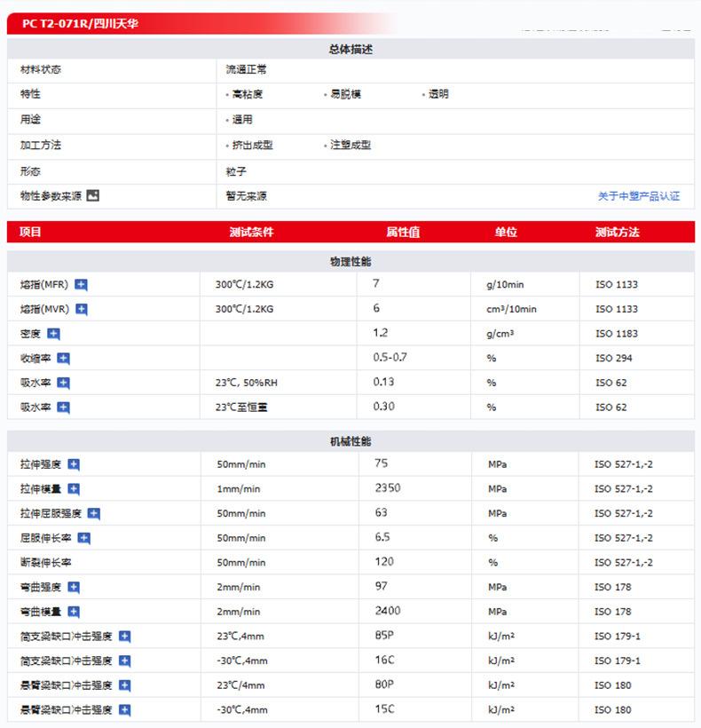
Task: Expand details for 拉伸屈服强度 via plus icon
Action: point(94,514)
